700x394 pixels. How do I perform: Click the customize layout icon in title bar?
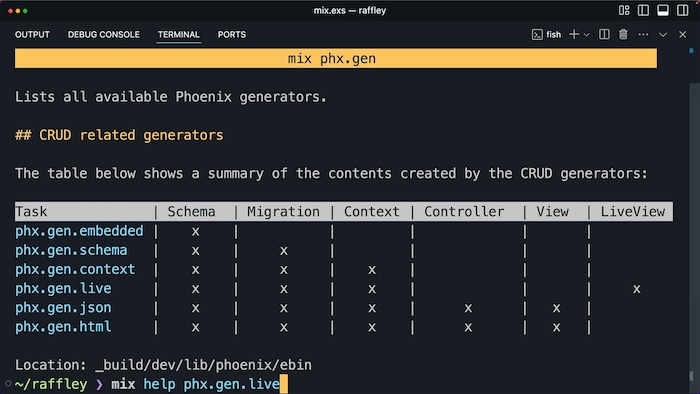pyautogui.click(x=624, y=10)
